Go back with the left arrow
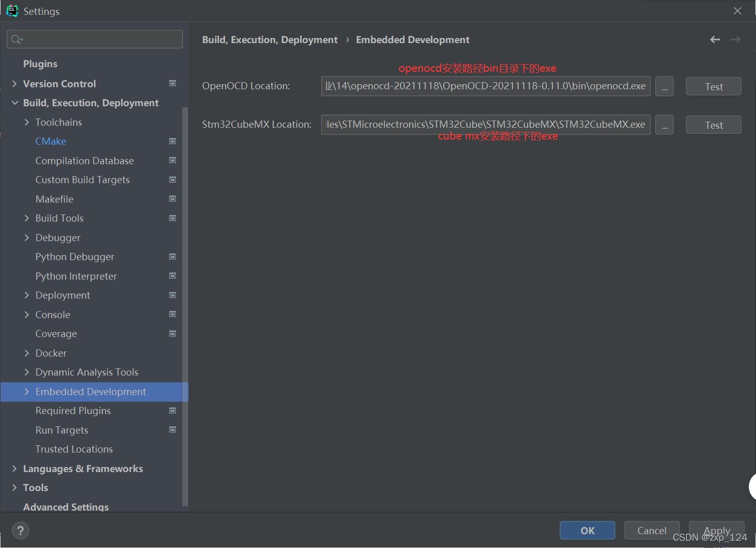756x548 pixels. tap(715, 40)
